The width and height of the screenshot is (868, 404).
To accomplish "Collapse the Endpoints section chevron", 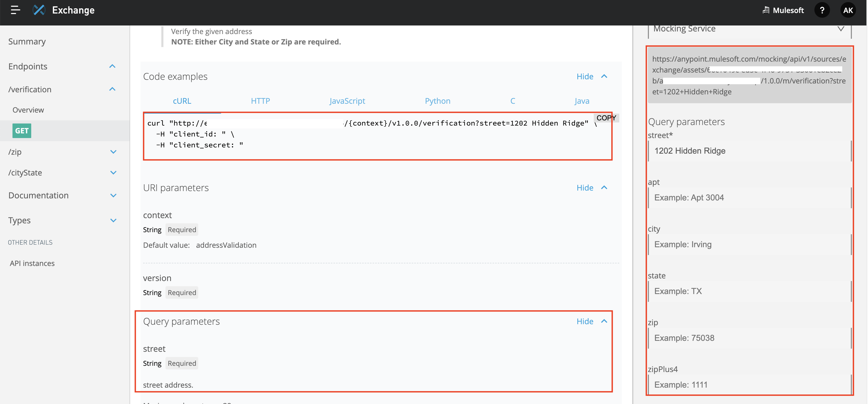I will point(112,66).
